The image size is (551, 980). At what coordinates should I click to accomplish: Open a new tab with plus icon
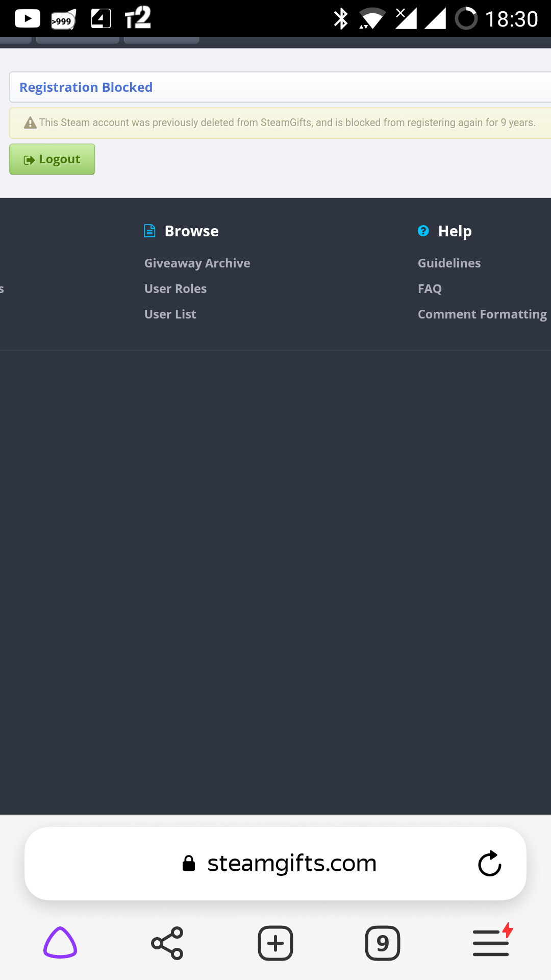click(275, 943)
